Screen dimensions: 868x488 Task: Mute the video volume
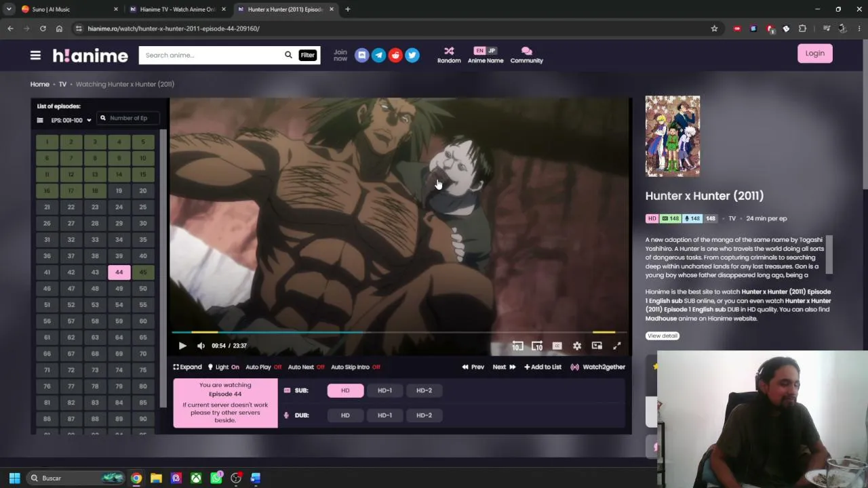(201, 346)
